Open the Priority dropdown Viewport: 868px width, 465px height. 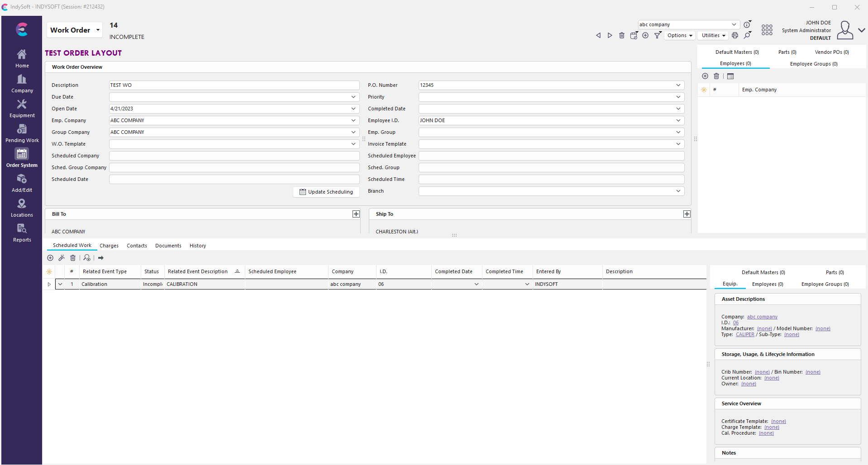point(678,97)
